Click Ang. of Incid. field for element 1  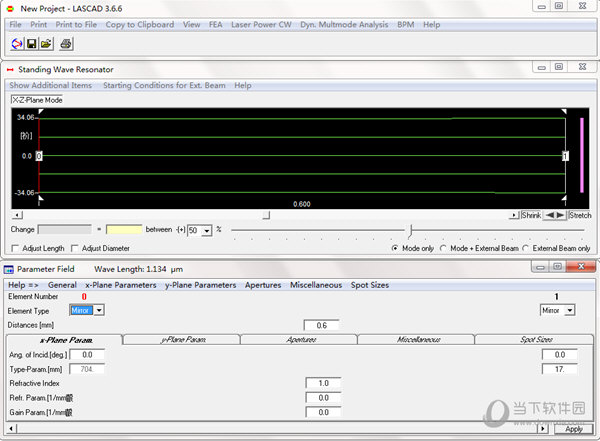tap(559, 355)
